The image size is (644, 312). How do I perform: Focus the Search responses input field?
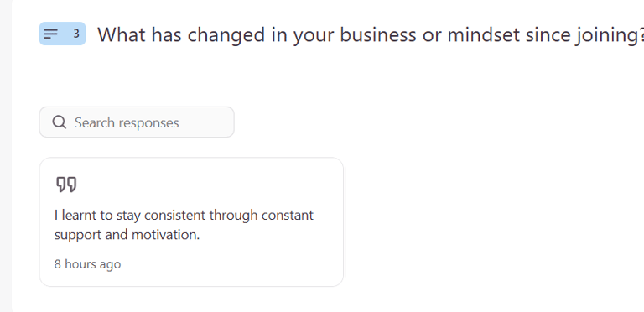pos(137,122)
